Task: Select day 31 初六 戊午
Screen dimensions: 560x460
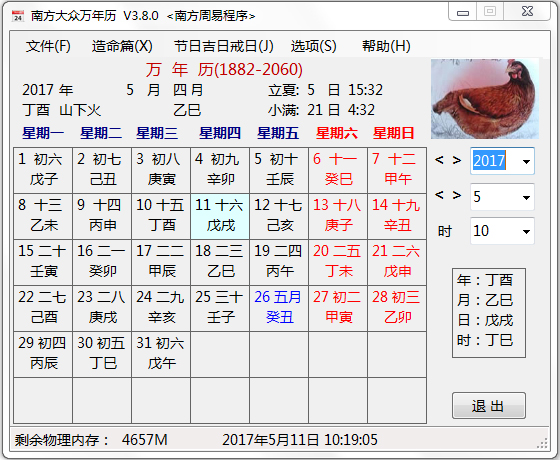Action: pos(161,354)
